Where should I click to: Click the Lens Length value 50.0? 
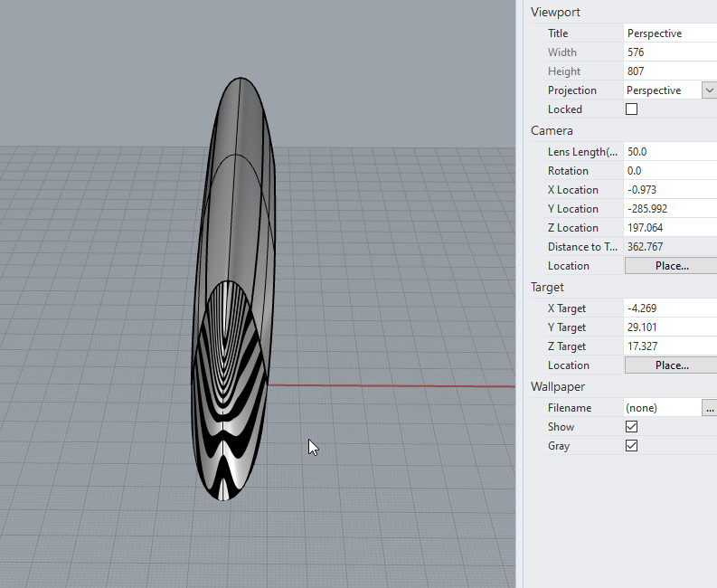(670, 151)
